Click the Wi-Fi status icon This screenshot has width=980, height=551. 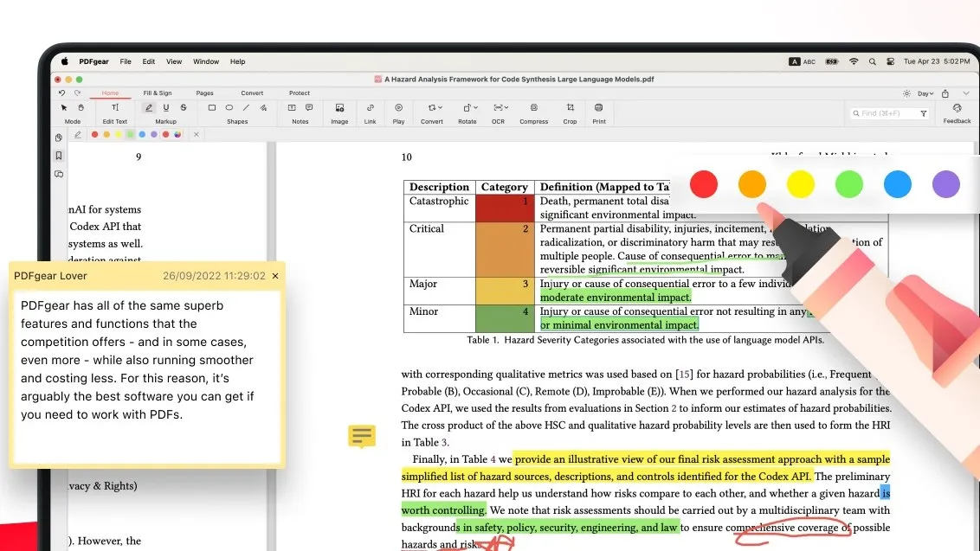click(x=854, y=62)
